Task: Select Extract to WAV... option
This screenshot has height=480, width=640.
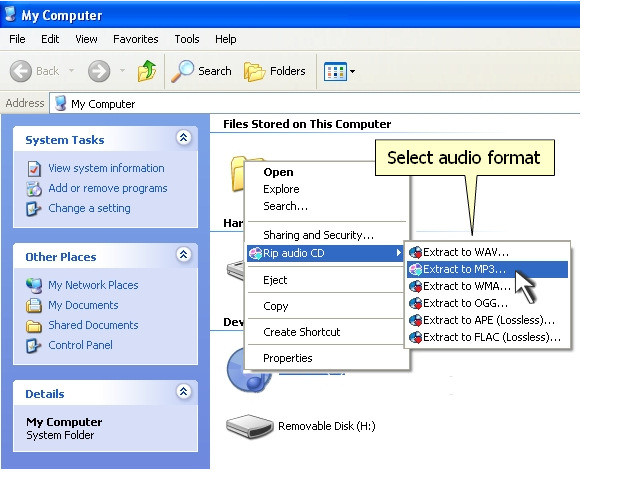Action: [x=487, y=252]
